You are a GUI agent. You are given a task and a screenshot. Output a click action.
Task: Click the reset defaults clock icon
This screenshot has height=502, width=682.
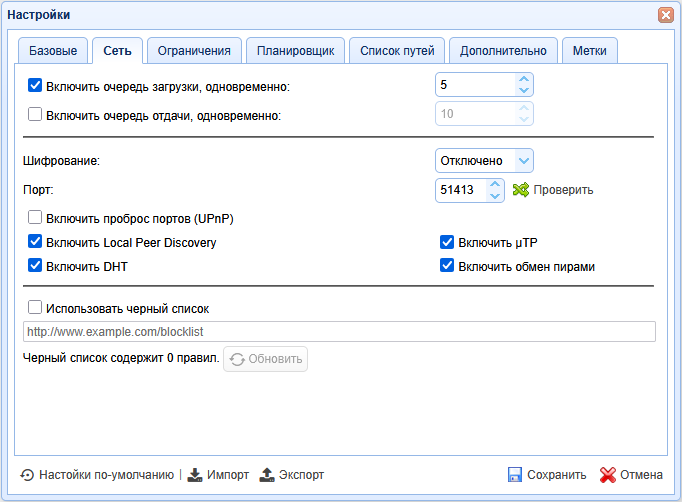[27, 475]
